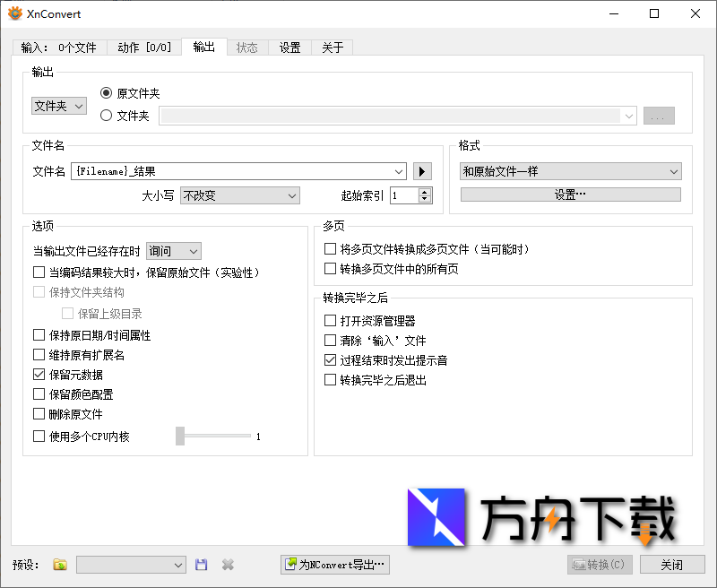The height and width of the screenshot is (588, 717).
Task: Select the 原文件夹 radio button
Action: pyautogui.click(x=107, y=92)
